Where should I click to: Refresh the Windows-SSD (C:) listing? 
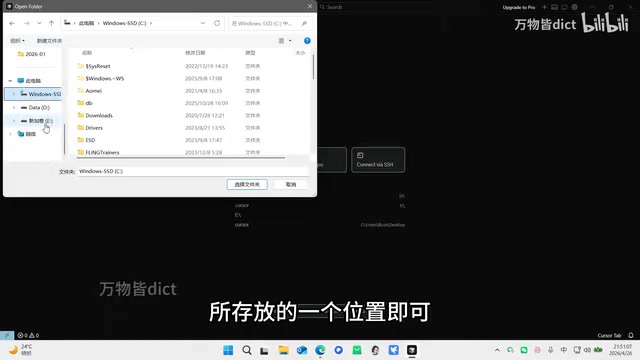point(217,23)
